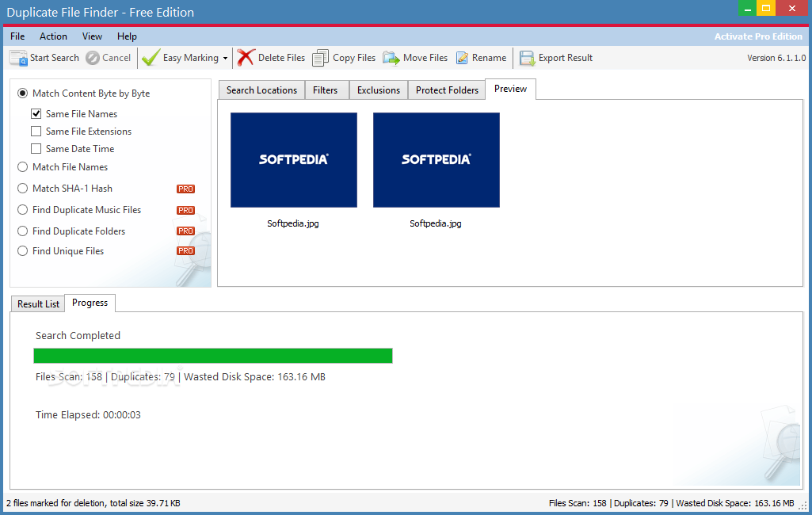The width and height of the screenshot is (812, 515).
Task: Click the Copy Files button label
Action: coord(354,58)
